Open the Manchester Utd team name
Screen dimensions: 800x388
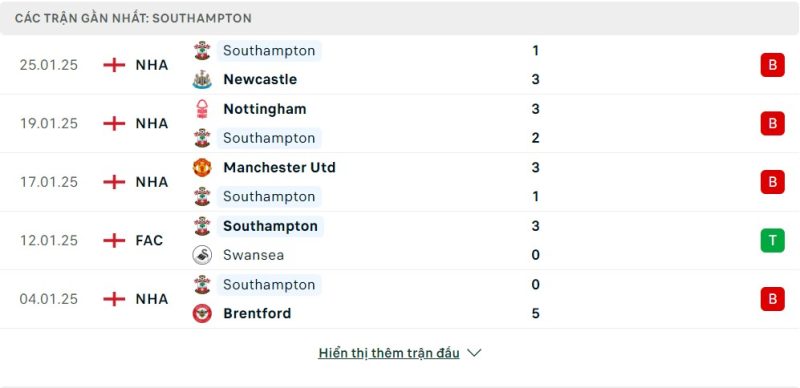(x=279, y=167)
